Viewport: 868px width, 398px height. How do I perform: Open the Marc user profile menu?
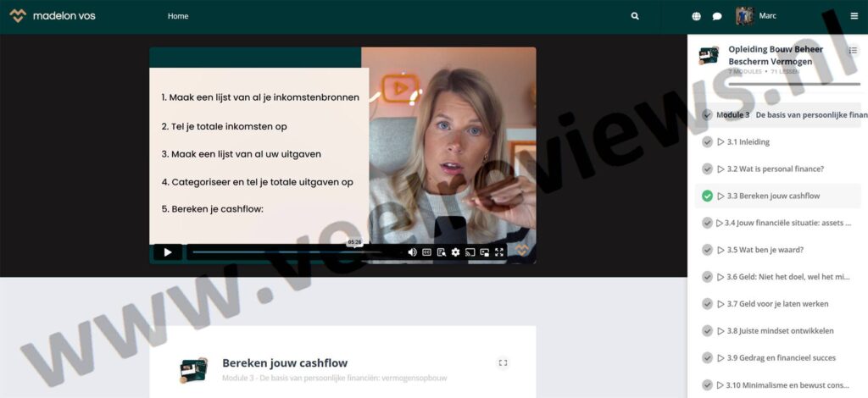coord(757,16)
